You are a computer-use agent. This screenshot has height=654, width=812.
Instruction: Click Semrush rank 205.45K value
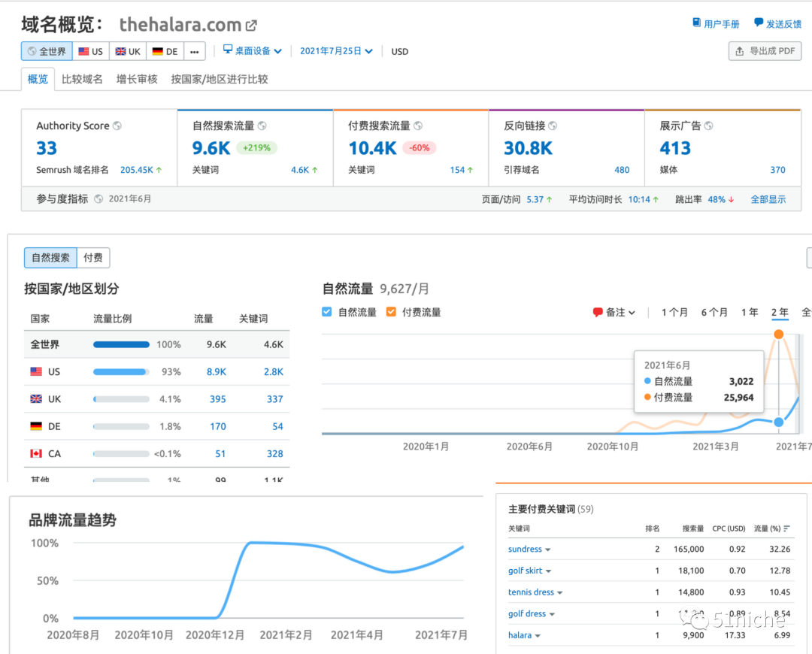[137, 170]
